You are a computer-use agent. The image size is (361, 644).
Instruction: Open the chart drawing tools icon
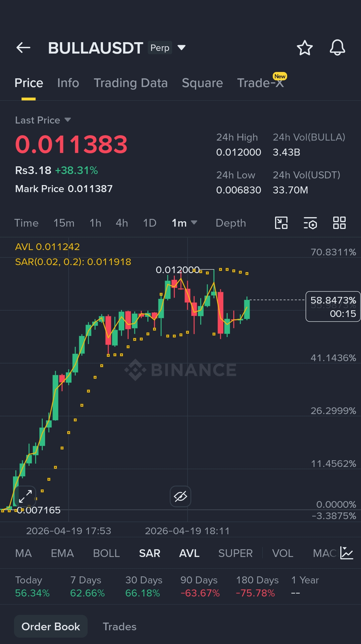281,223
